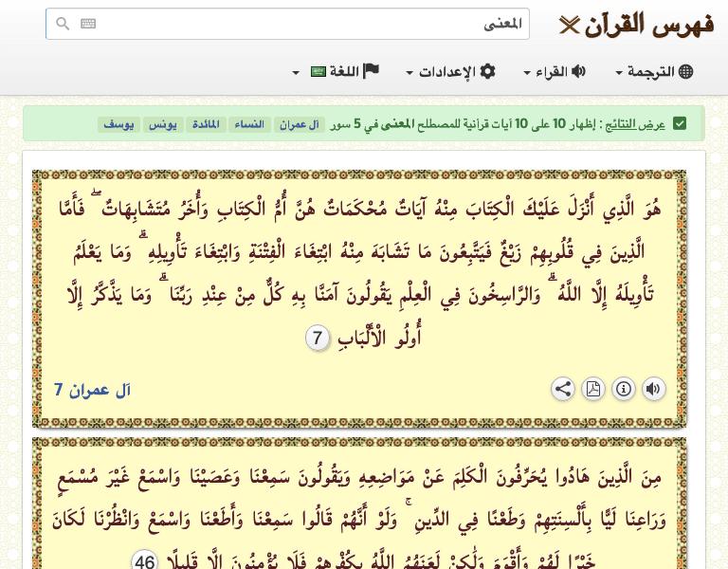Open the اللغة language menu

tap(337, 72)
